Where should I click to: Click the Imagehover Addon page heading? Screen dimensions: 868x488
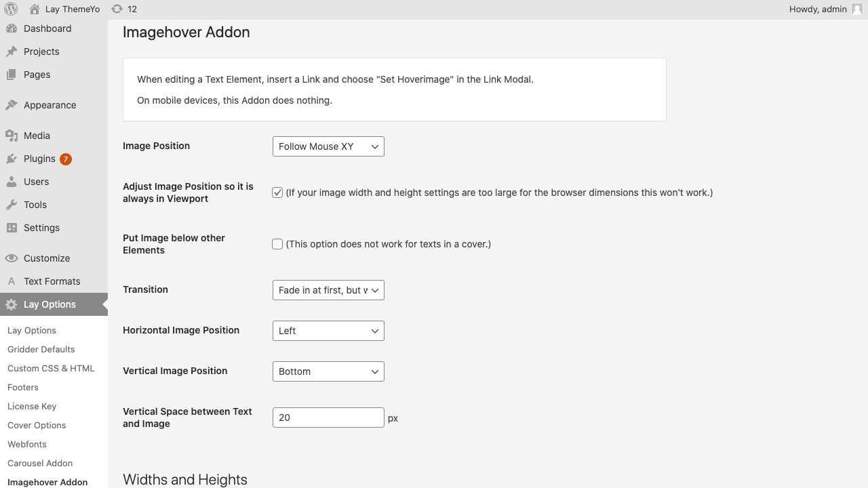pyautogui.click(x=186, y=32)
